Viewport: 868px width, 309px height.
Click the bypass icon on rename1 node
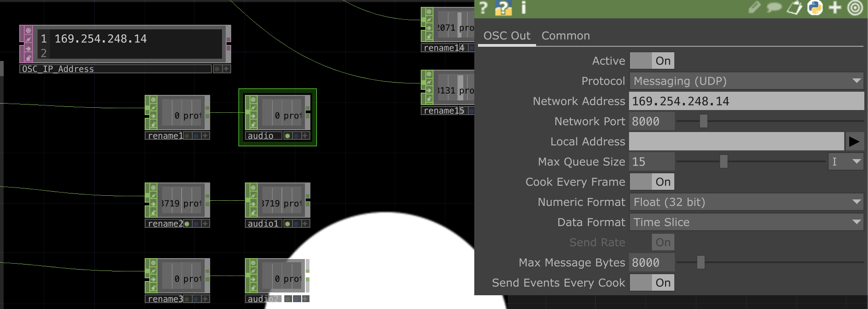click(x=153, y=108)
